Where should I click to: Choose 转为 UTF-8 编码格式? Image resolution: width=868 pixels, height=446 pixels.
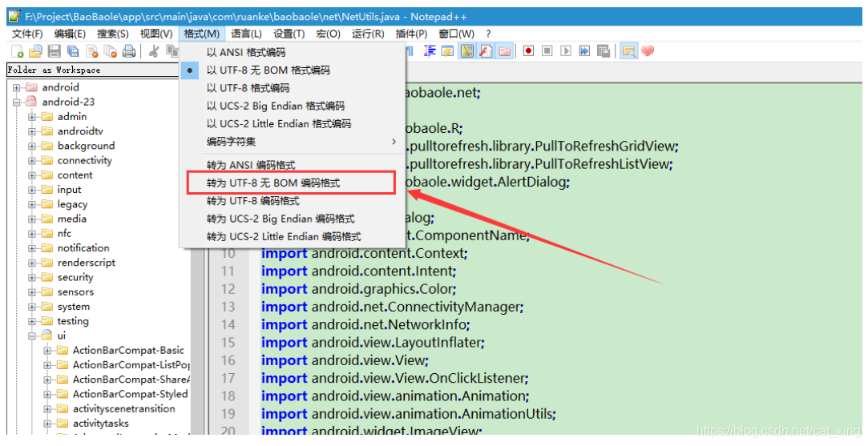click(x=293, y=201)
